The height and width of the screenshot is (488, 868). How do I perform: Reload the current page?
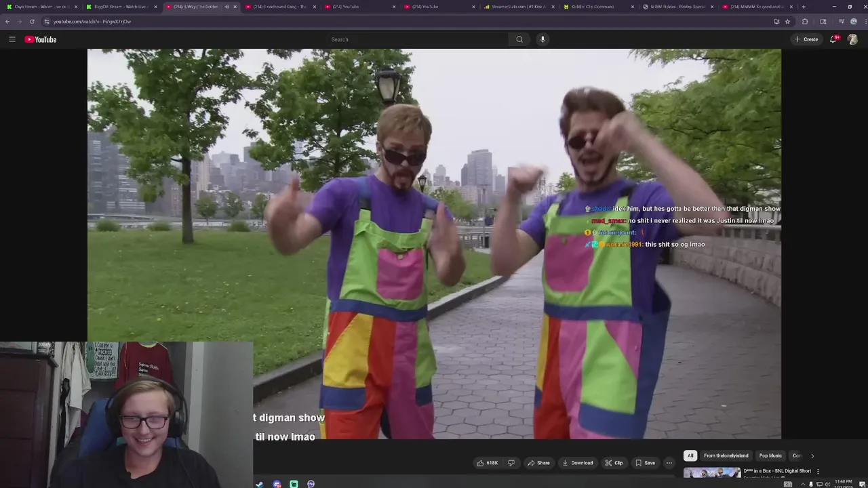[x=32, y=22]
